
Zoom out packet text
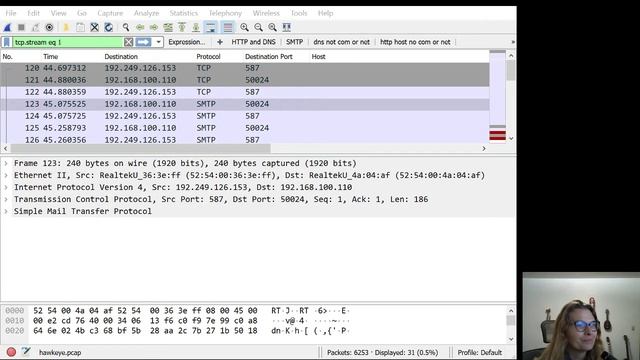(258, 27)
